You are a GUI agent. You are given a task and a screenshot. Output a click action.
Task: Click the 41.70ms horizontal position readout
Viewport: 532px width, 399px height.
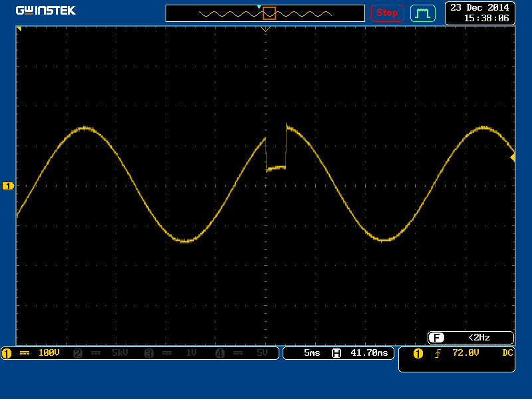point(369,353)
